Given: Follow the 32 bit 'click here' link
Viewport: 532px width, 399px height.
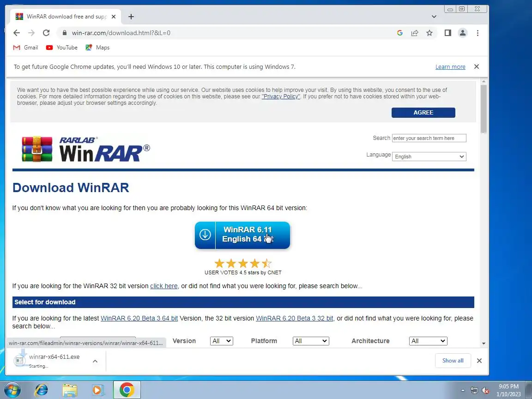Looking at the screenshot, I should (x=164, y=286).
